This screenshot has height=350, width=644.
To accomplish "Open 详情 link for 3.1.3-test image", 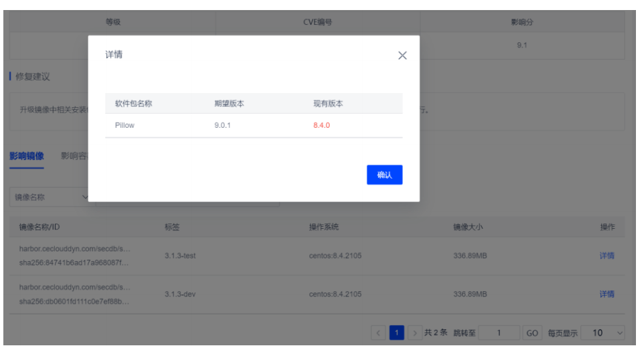I will [606, 256].
